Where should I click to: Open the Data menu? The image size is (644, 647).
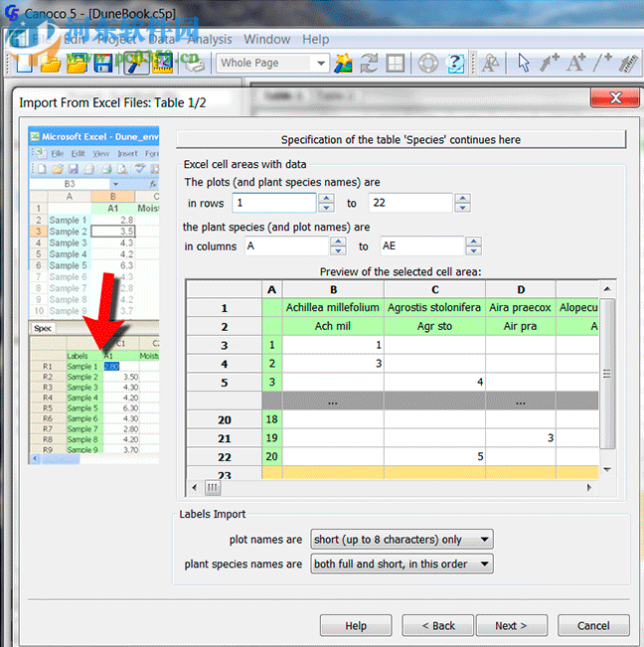[x=162, y=39]
